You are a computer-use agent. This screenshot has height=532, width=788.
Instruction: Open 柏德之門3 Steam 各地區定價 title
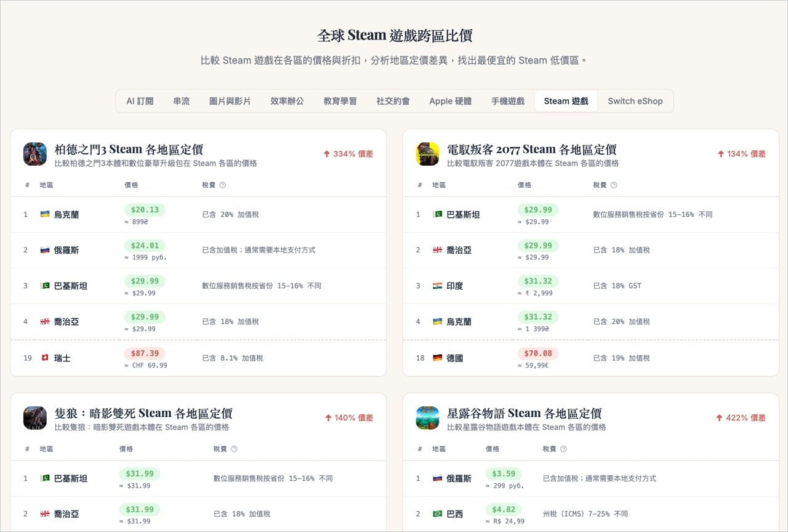[x=129, y=149]
